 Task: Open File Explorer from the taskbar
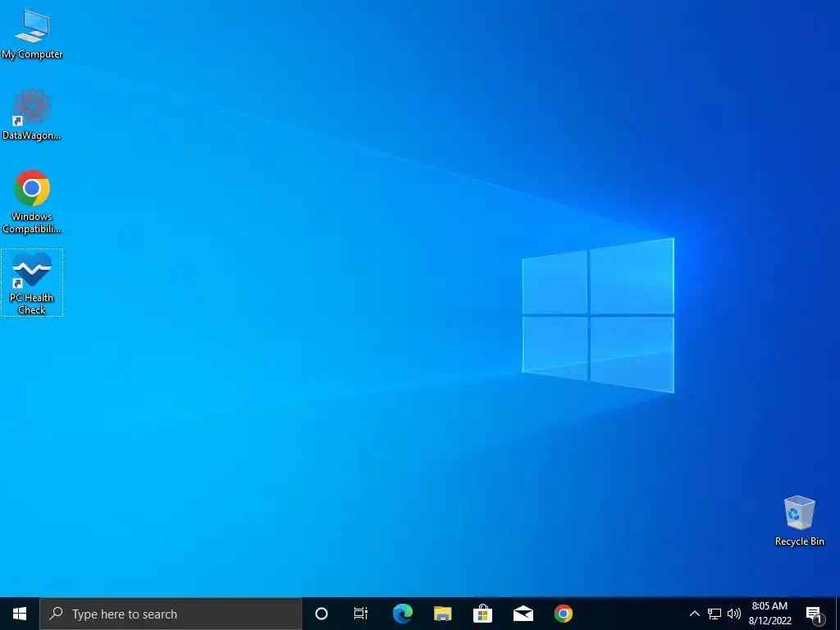click(442, 614)
